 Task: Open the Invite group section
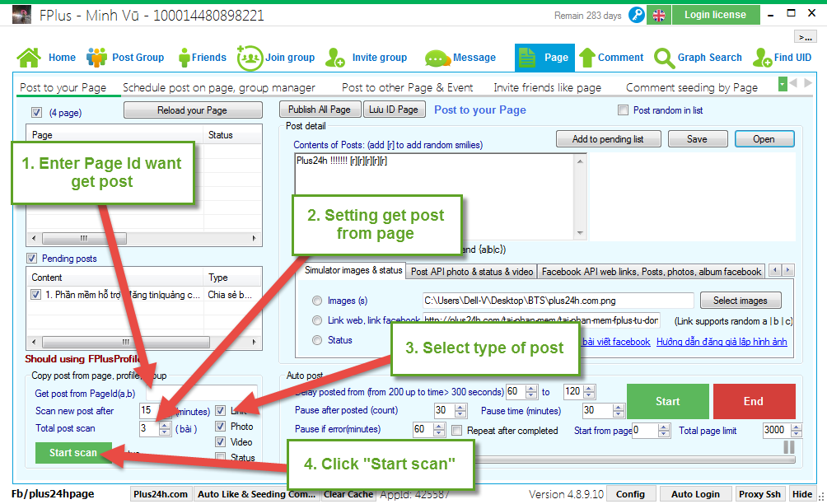point(366,58)
